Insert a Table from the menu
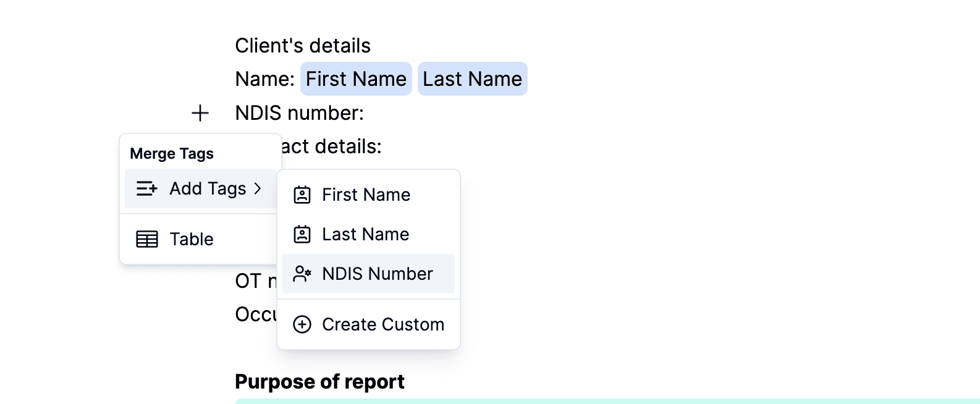 tap(200, 239)
